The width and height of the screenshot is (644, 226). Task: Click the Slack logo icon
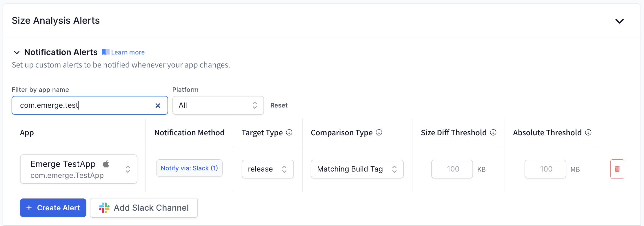click(104, 208)
